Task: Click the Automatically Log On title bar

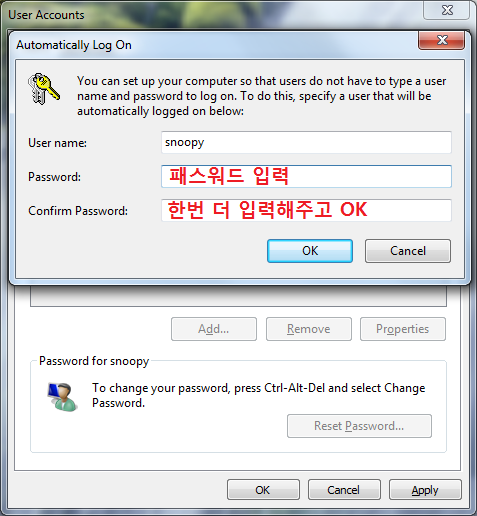Action: [213, 45]
